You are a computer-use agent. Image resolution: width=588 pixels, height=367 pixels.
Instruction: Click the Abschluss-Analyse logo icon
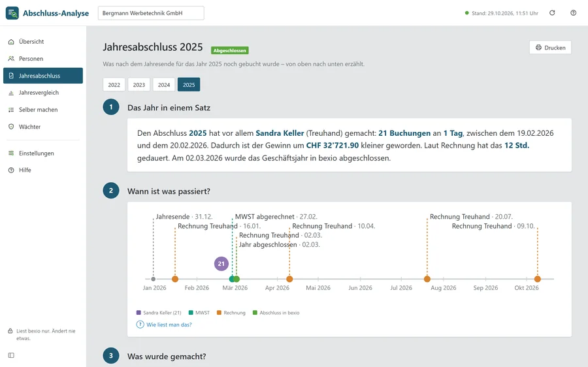(x=12, y=13)
